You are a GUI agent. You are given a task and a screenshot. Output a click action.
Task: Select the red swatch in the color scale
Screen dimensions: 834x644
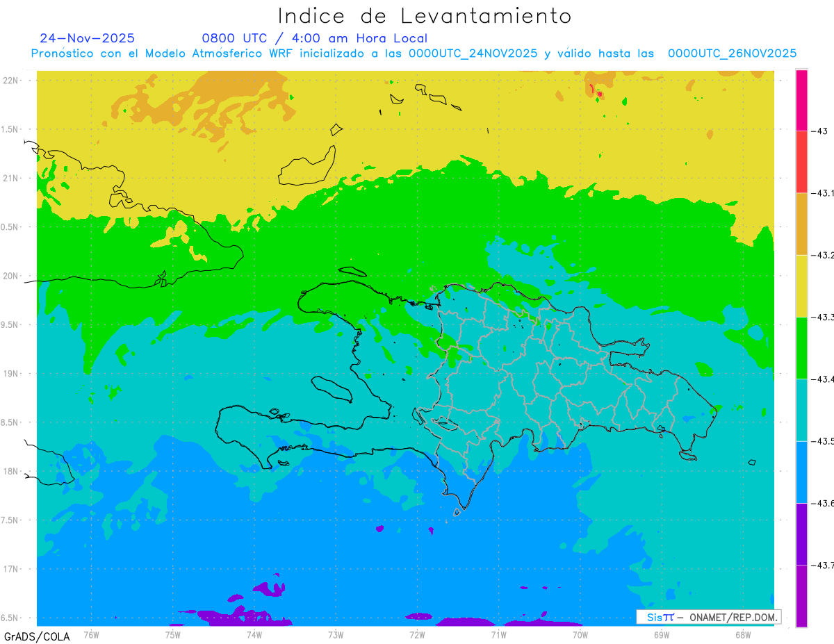801,162
